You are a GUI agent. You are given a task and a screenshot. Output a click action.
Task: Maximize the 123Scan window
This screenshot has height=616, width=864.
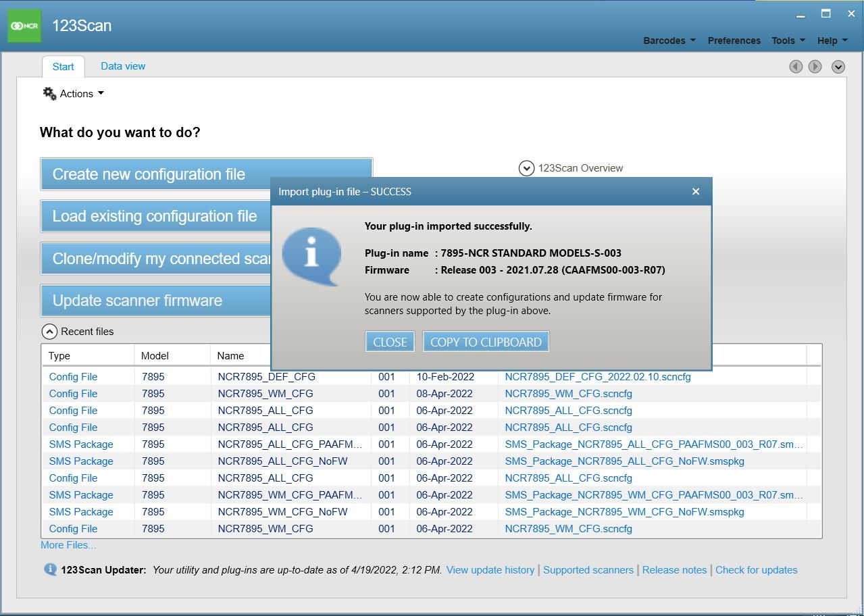tap(825, 14)
